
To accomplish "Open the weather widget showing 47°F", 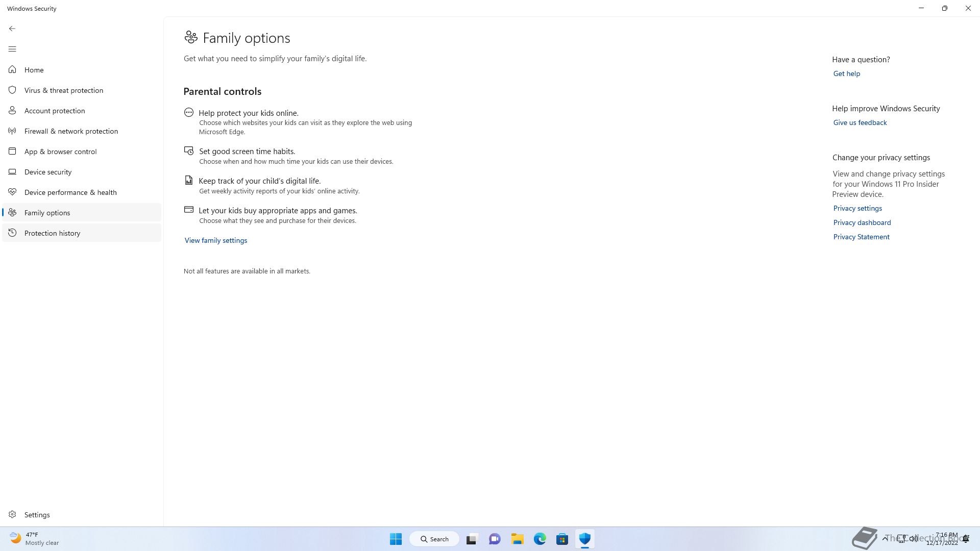I will (34, 539).
